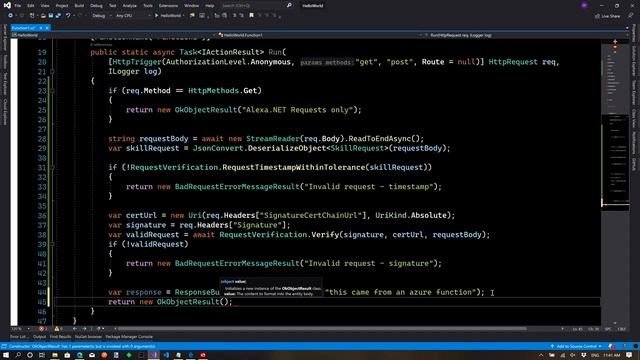
Task: Collapse the if block at line 23
Action: pyautogui.click(x=52, y=91)
